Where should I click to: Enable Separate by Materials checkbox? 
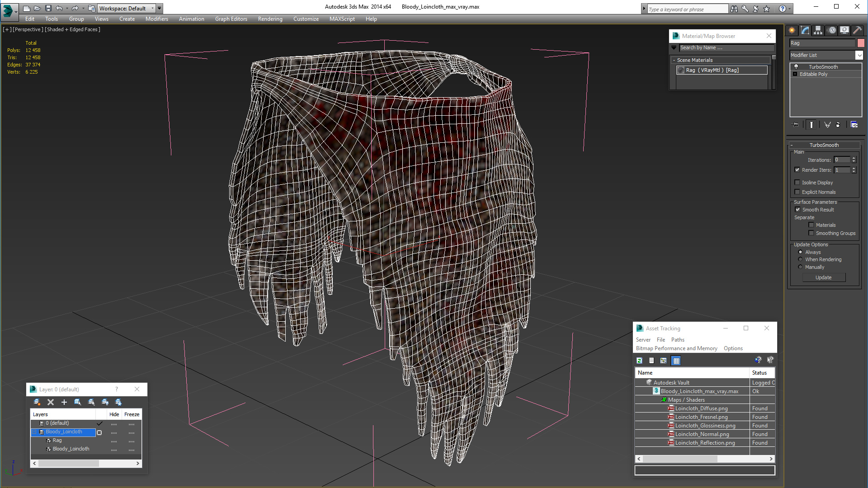(x=811, y=225)
